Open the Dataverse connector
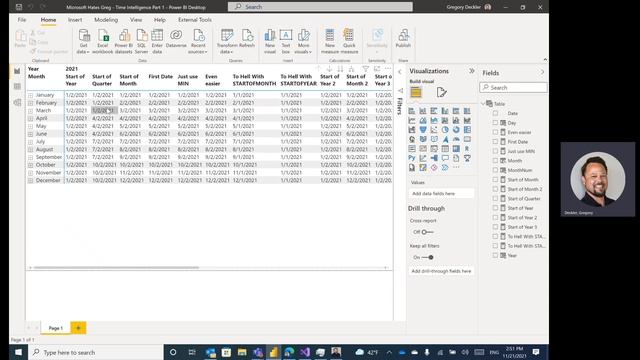Screen dimensions: 640x360 176,39
